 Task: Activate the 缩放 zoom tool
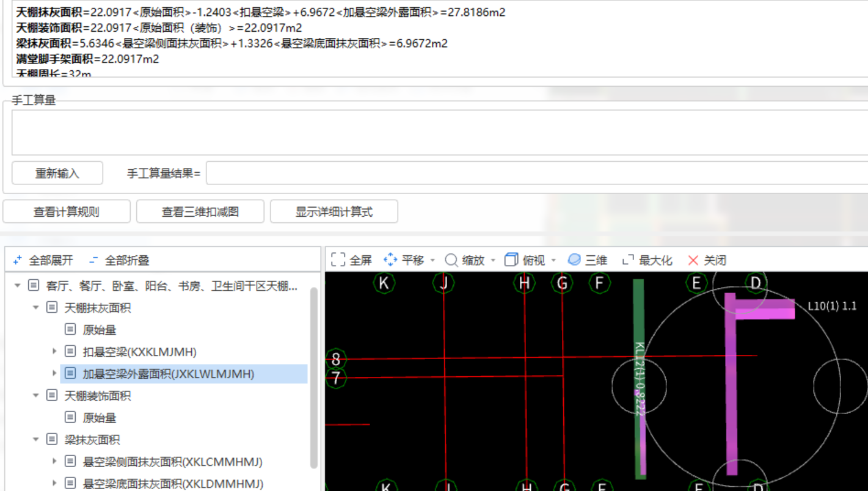pos(465,260)
